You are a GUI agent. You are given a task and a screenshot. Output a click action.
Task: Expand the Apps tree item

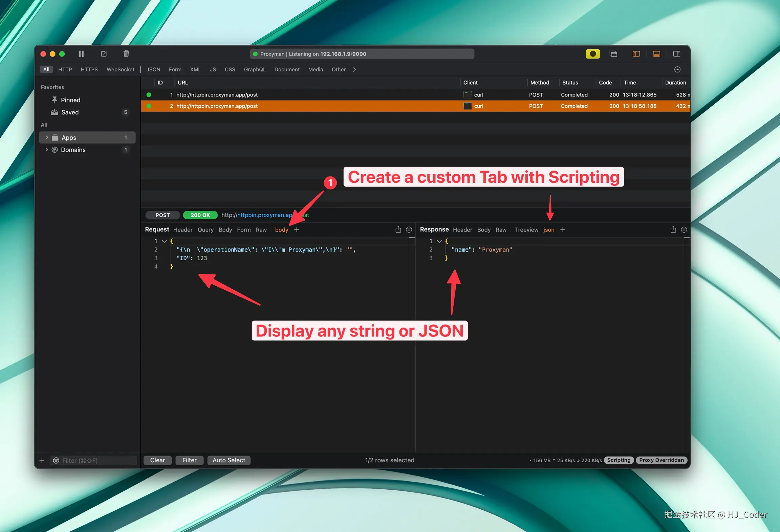pos(47,137)
